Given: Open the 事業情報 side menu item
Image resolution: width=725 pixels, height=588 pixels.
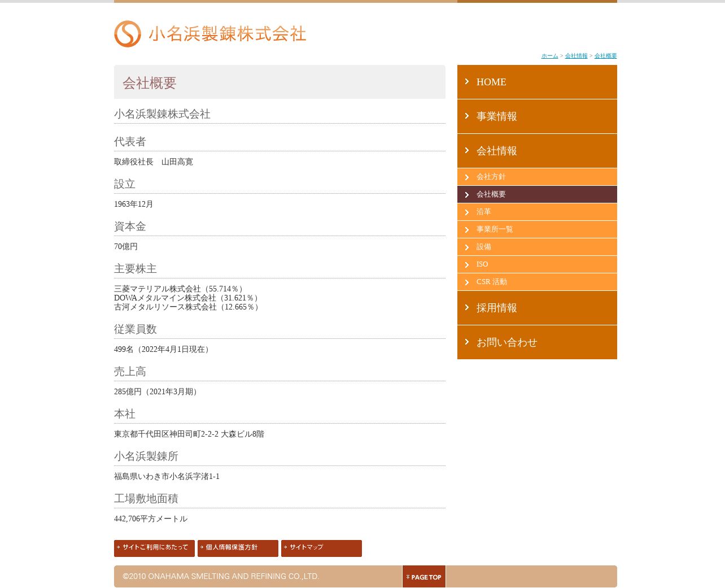Looking at the screenshot, I should pyautogui.click(x=537, y=116).
